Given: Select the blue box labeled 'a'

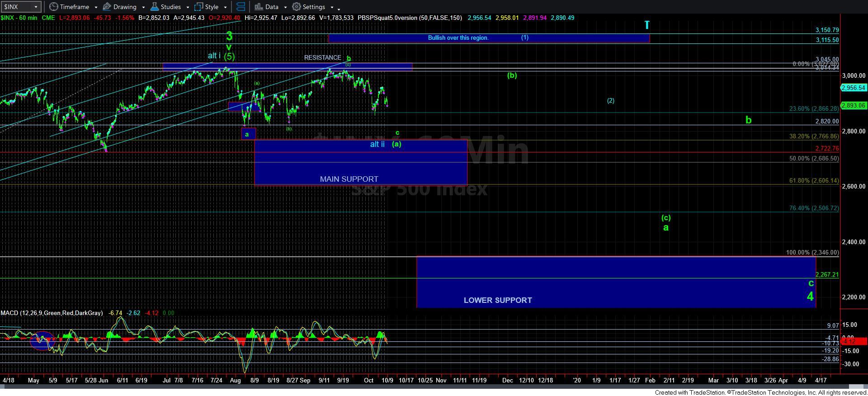Looking at the screenshot, I should tap(248, 134).
